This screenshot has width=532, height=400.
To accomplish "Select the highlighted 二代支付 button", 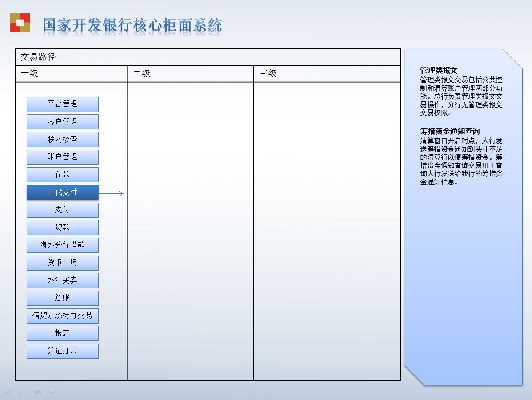I will pyautogui.click(x=62, y=192).
